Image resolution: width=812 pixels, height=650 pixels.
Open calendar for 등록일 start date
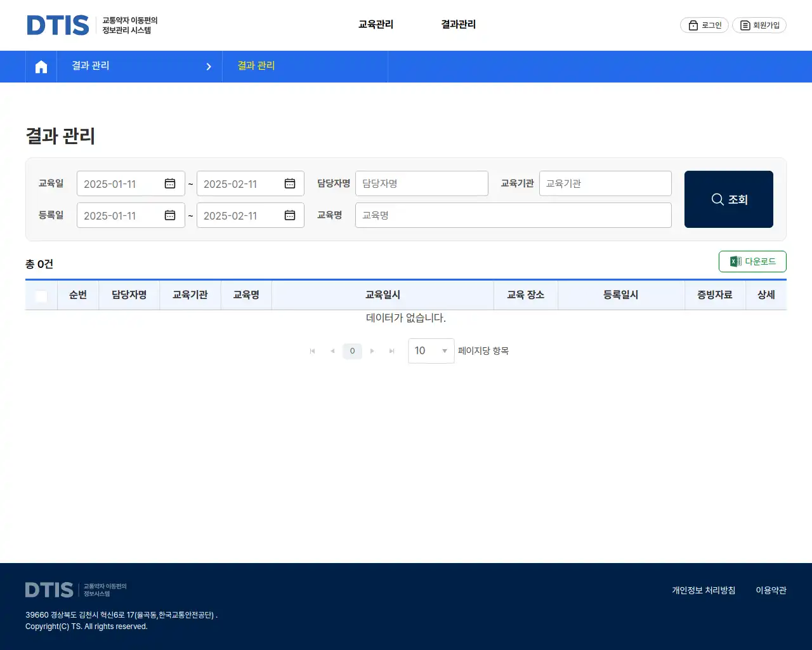click(170, 215)
